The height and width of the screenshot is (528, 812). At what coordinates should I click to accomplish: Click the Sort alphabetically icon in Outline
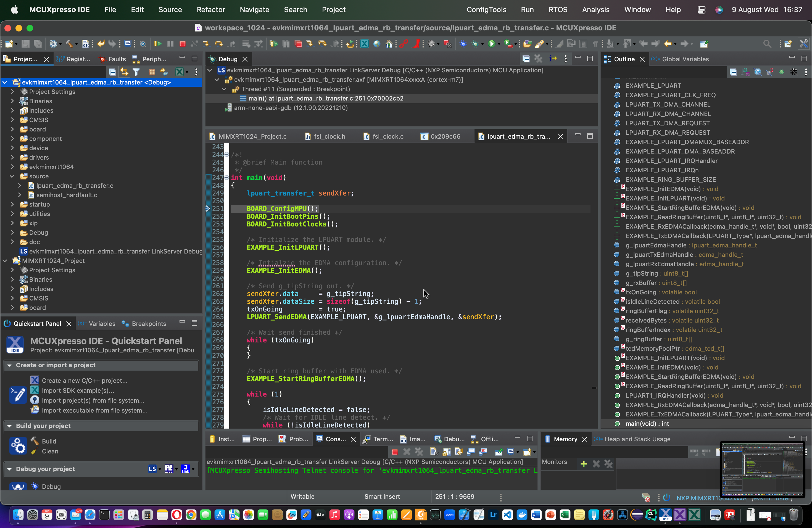745,72
